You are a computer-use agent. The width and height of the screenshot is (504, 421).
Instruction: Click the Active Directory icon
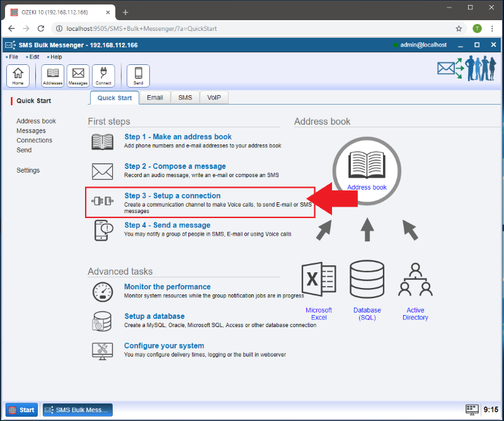pos(415,280)
